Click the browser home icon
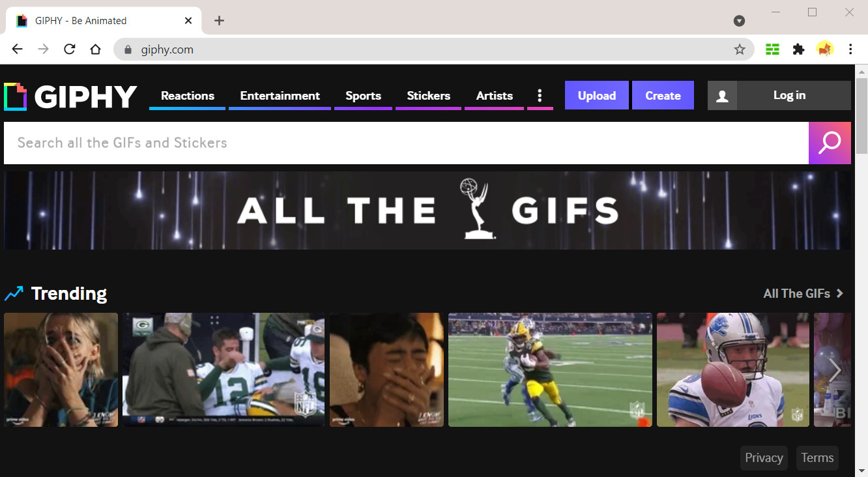 95,49
